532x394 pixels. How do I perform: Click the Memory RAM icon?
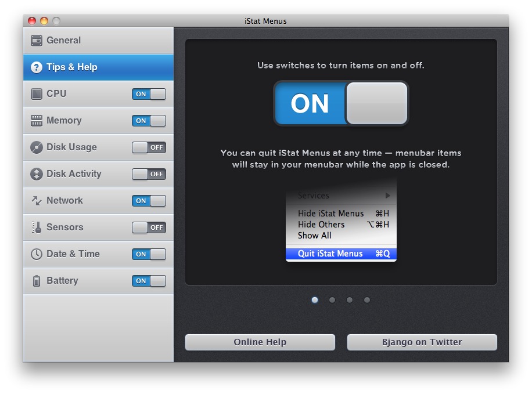37,120
